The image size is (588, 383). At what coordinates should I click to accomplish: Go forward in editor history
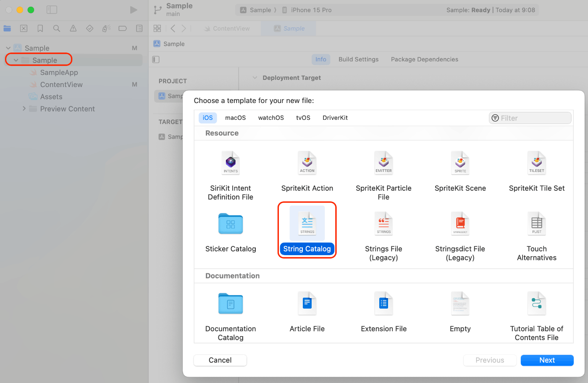pos(184,28)
